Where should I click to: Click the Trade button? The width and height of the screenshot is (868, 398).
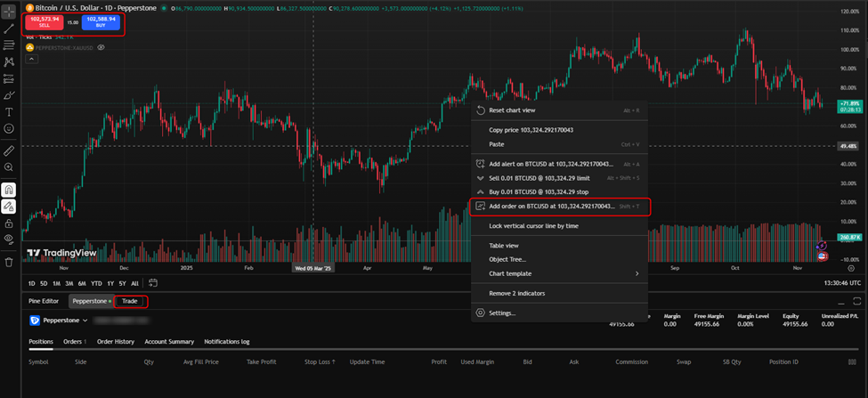click(x=130, y=301)
